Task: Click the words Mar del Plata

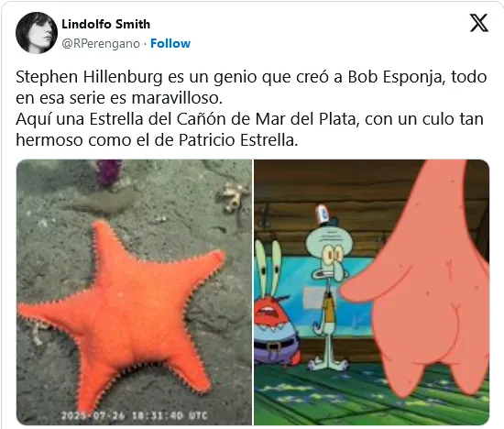Action: click(305, 119)
